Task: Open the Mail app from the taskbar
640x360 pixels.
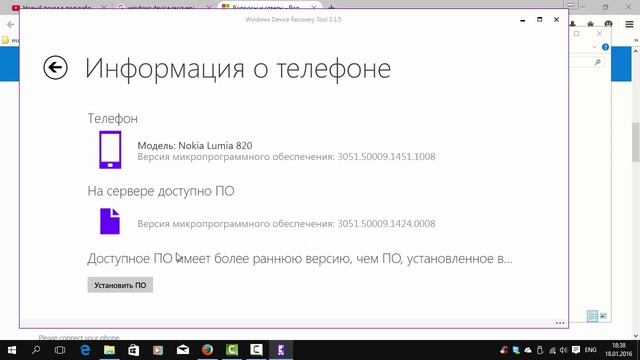Action: [182, 350]
